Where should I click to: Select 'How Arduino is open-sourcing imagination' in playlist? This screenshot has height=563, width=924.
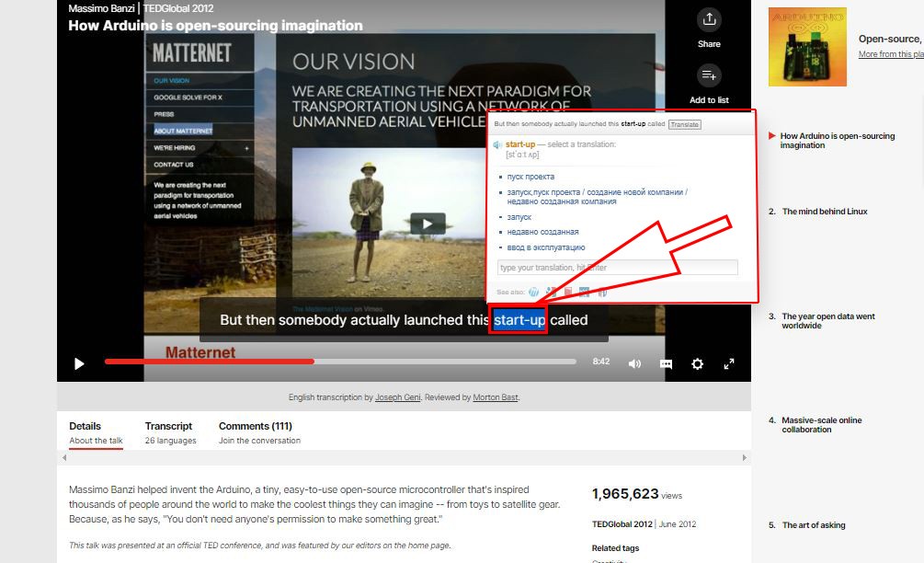click(838, 141)
